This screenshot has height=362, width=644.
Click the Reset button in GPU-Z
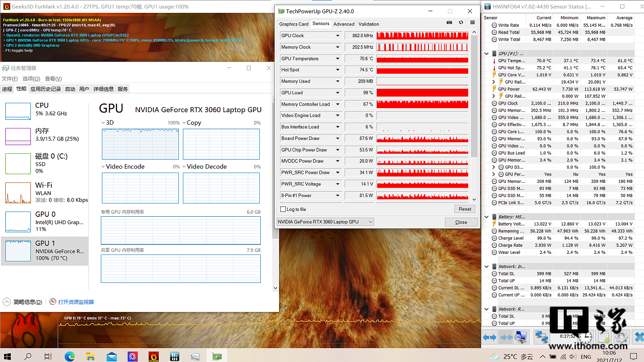tap(465, 209)
